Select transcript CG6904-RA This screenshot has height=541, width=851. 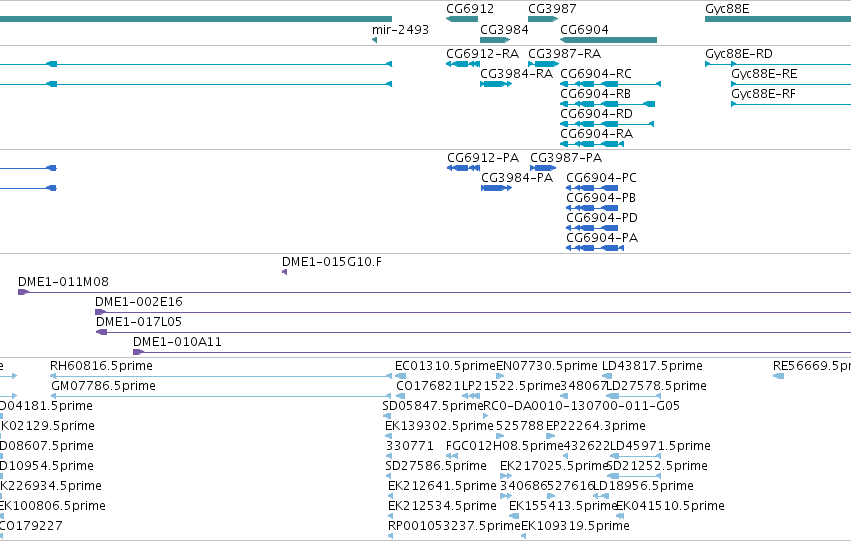pyautogui.click(x=596, y=133)
